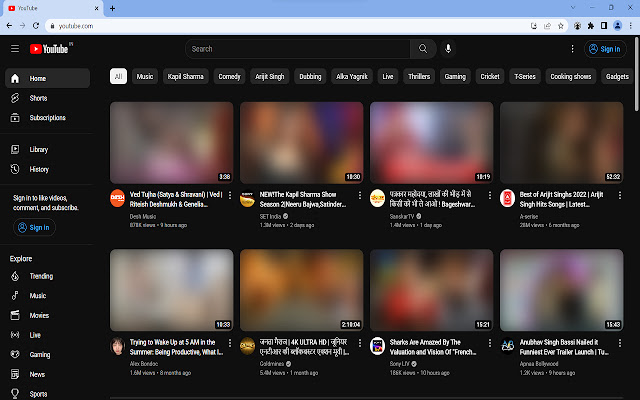
Task: Open options for Wake Up at 5 AM video
Action: coord(230,343)
